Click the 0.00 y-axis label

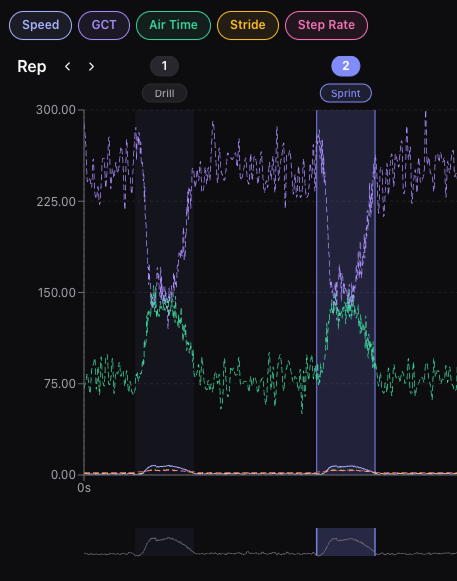(x=63, y=475)
